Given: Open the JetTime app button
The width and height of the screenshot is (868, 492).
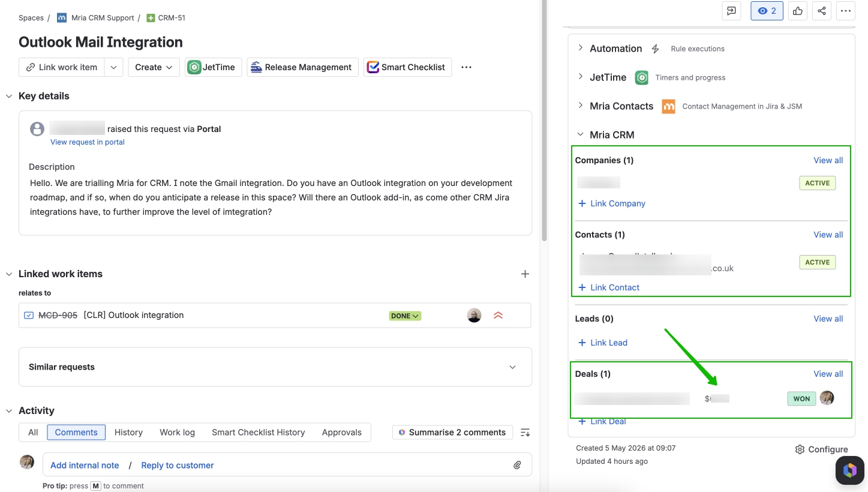Looking at the screenshot, I should pos(213,67).
